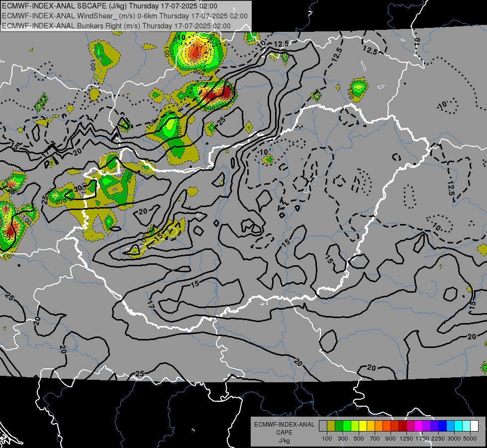Choose the purple legend swatch
Screen dimensions: 487x448
(427, 426)
